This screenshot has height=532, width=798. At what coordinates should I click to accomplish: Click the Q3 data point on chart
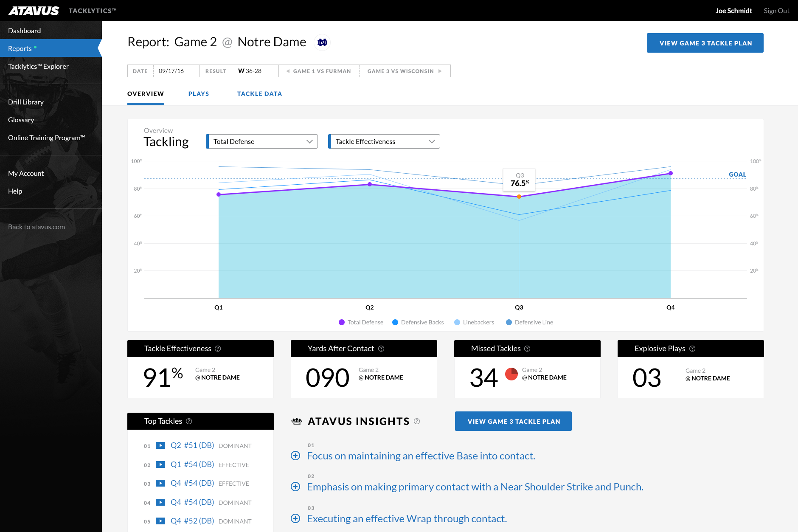click(519, 197)
